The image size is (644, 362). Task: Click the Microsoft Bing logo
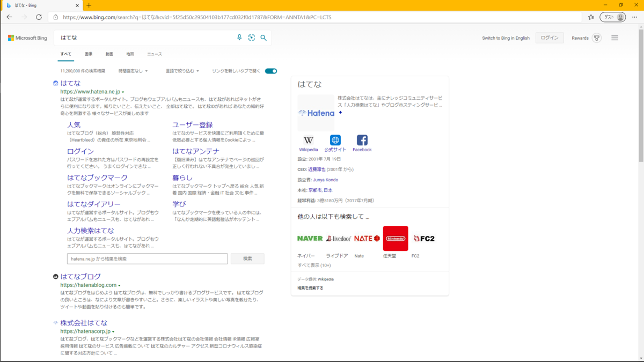point(27,38)
